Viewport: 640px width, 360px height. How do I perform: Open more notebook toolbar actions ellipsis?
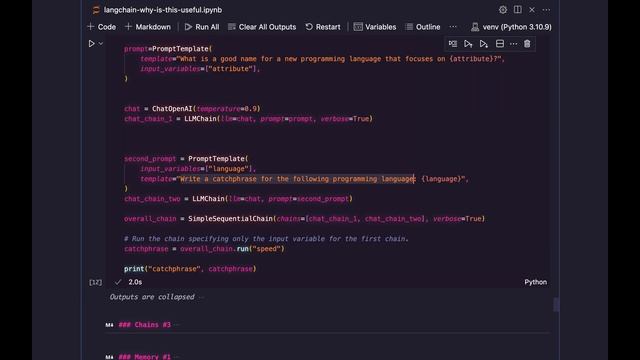pyautogui.click(x=453, y=27)
